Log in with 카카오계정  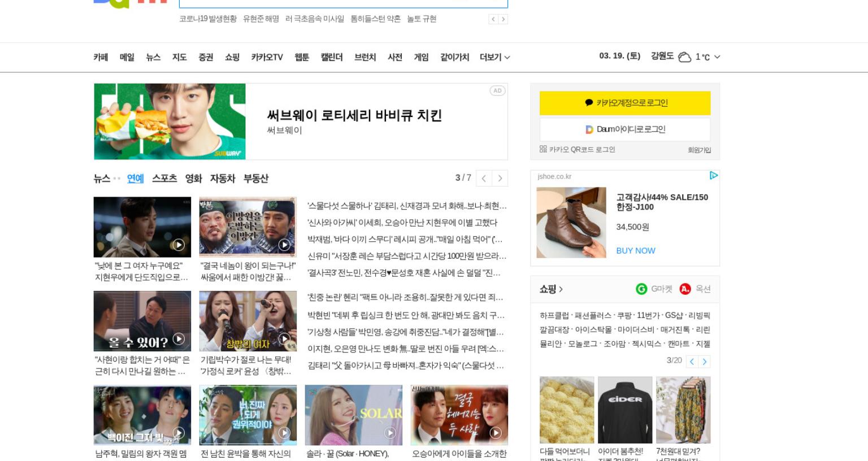tap(625, 103)
